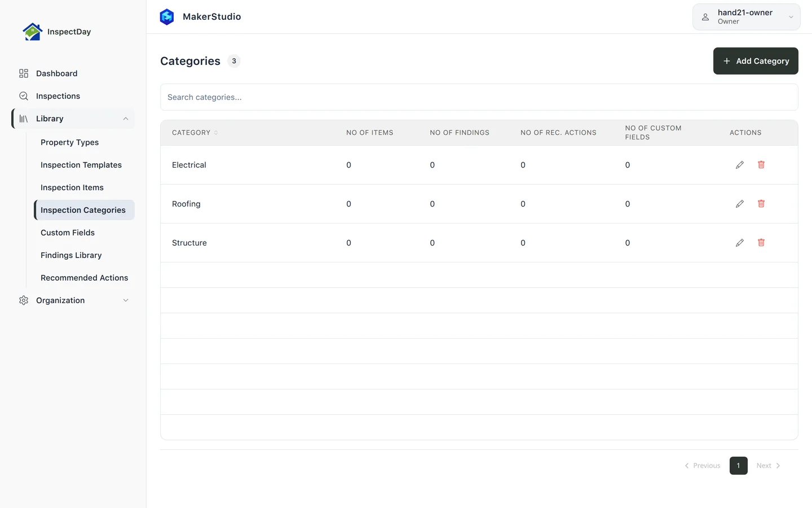
Task: Go to the Previous page
Action: 703,466
